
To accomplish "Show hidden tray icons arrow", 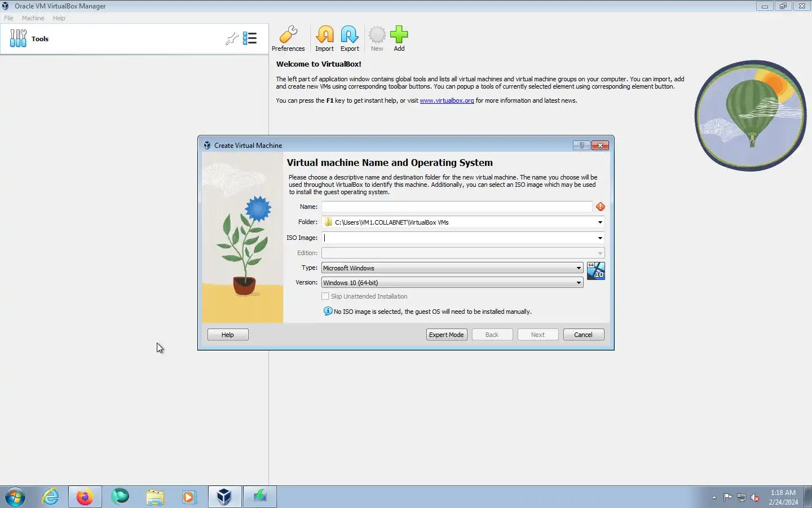I will point(714,497).
